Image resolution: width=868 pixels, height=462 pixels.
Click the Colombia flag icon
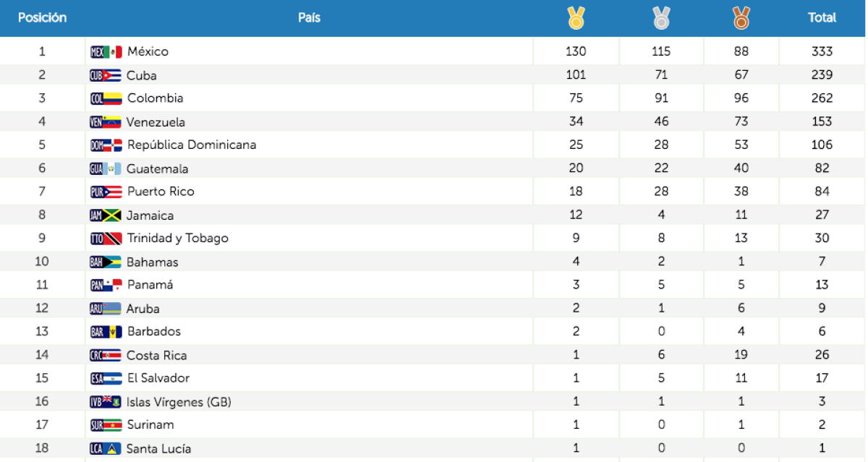point(106,98)
